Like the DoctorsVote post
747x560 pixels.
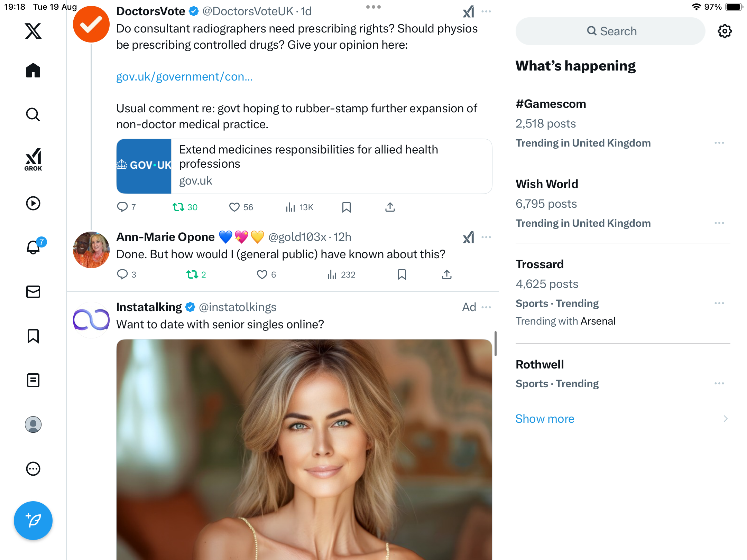pyautogui.click(x=234, y=207)
